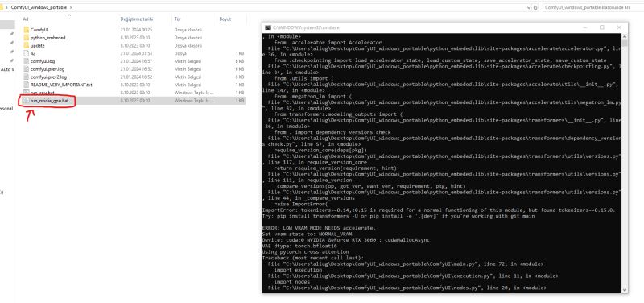Click the run_cpu.bat file icon

(x=27, y=93)
